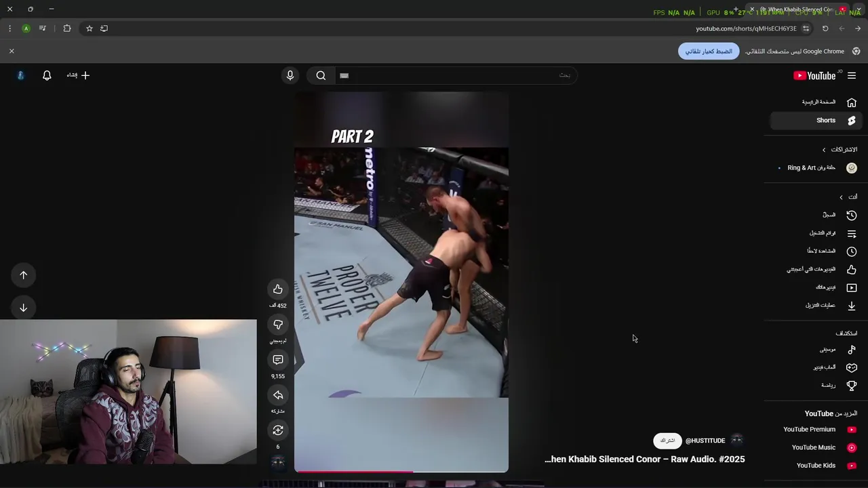Open the YouTube hamburger guide menu
The image size is (868, 488).
point(852,76)
